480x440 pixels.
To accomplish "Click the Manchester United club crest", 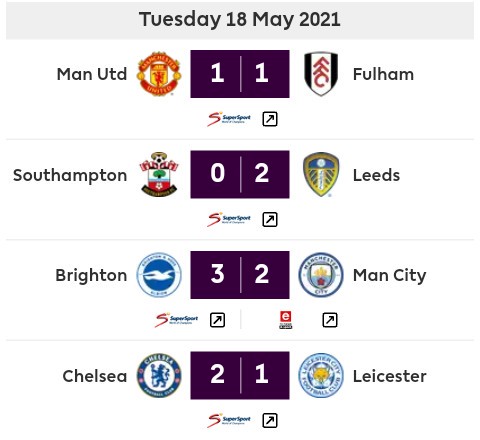I will coord(159,74).
